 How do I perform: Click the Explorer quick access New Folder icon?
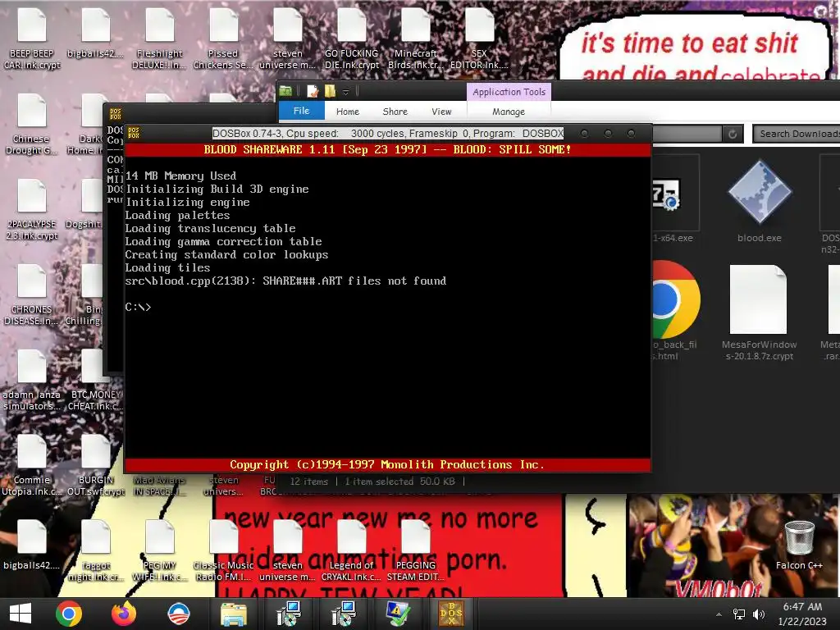[x=330, y=92]
